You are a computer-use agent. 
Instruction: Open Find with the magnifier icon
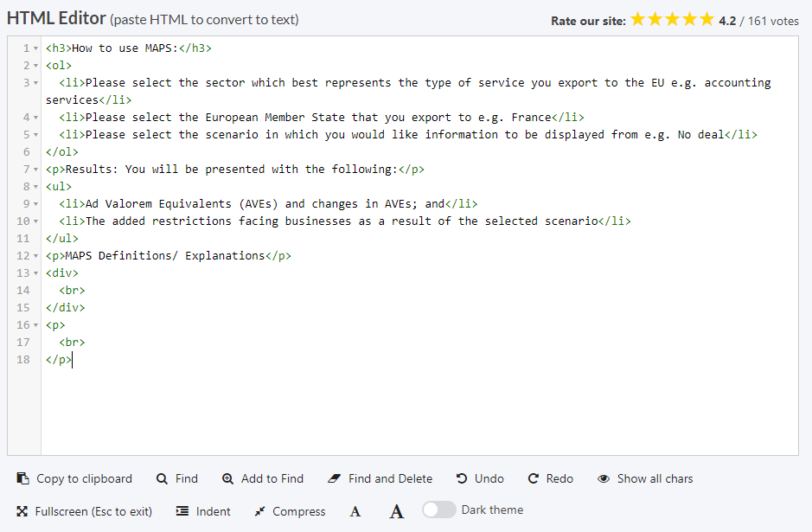tap(162, 478)
